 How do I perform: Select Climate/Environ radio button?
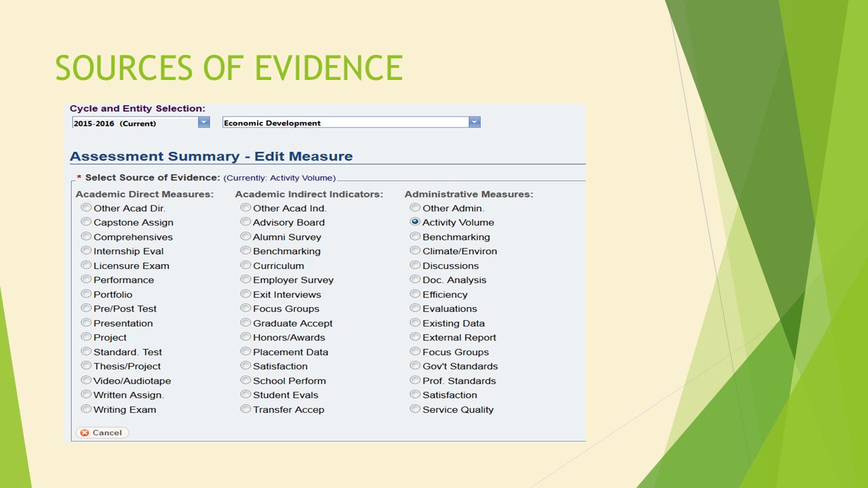415,251
